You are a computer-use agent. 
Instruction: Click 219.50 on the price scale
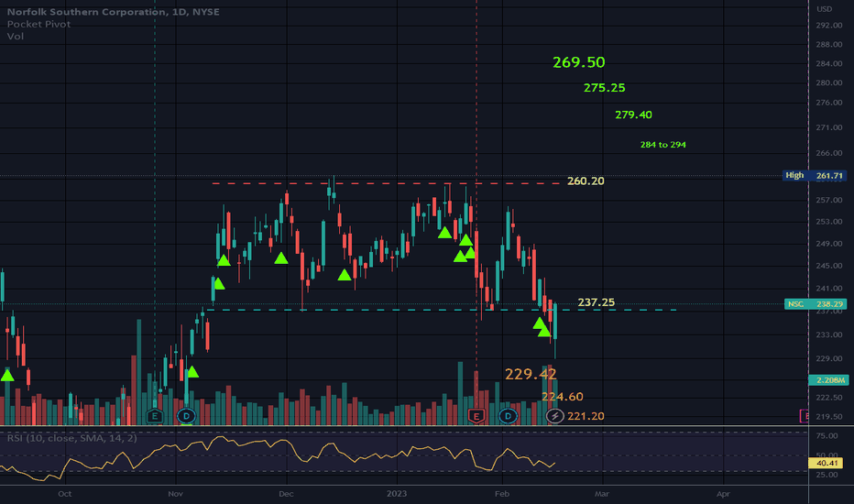(x=829, y=417)
